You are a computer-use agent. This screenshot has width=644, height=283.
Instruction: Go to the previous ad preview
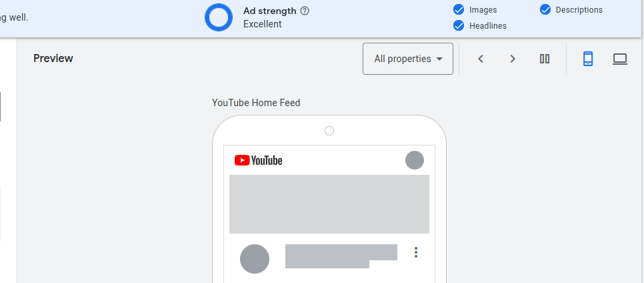click(481, 59)
